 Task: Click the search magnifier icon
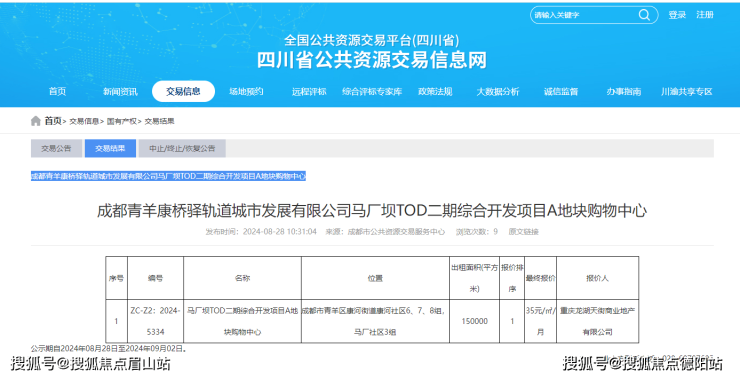[644, 15]
